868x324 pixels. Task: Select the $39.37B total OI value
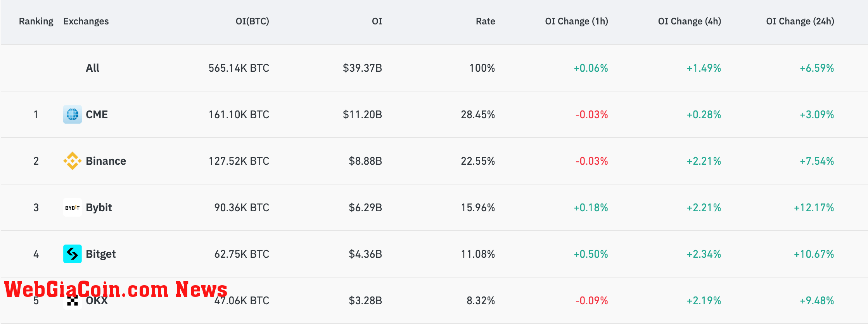[x=363, y=68]
